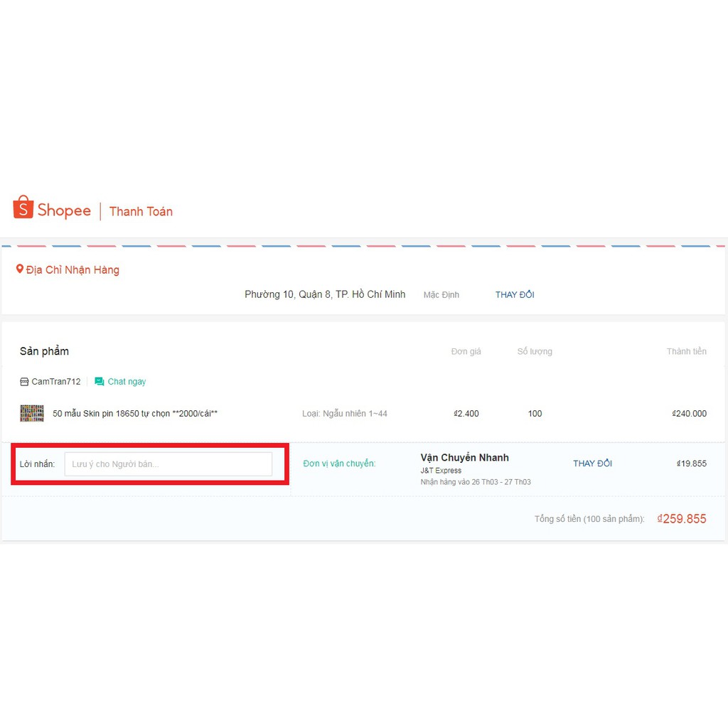This screenshot has height=728, width=728.
Task: Select the Vận Chuyển Nhanh shipping option title
Action: tap(464, 458)
